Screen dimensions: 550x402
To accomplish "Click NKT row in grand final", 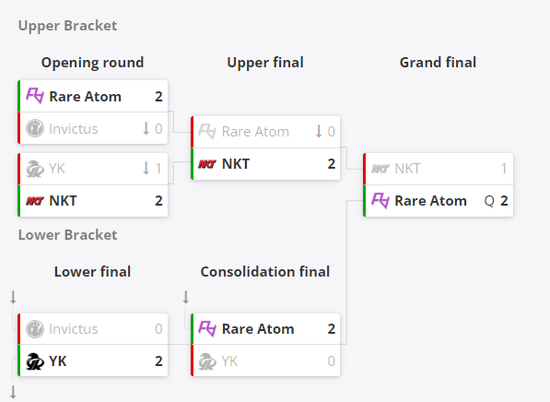I will click(x=438, y=169).
